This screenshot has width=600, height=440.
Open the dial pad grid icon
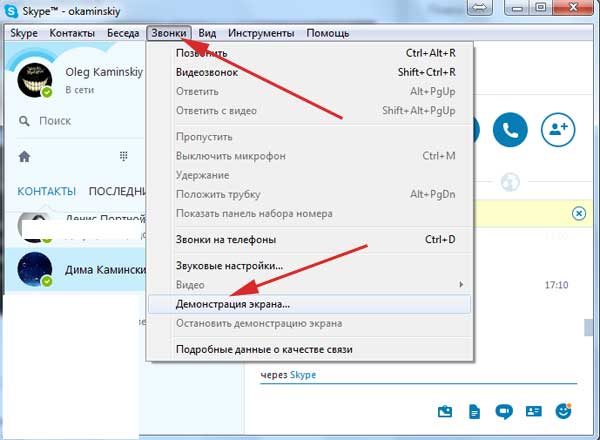click(124, 157)
